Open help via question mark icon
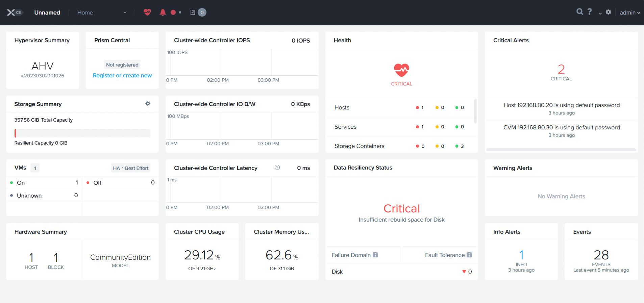This screenshot has height=303, width=644. (590, 12)
